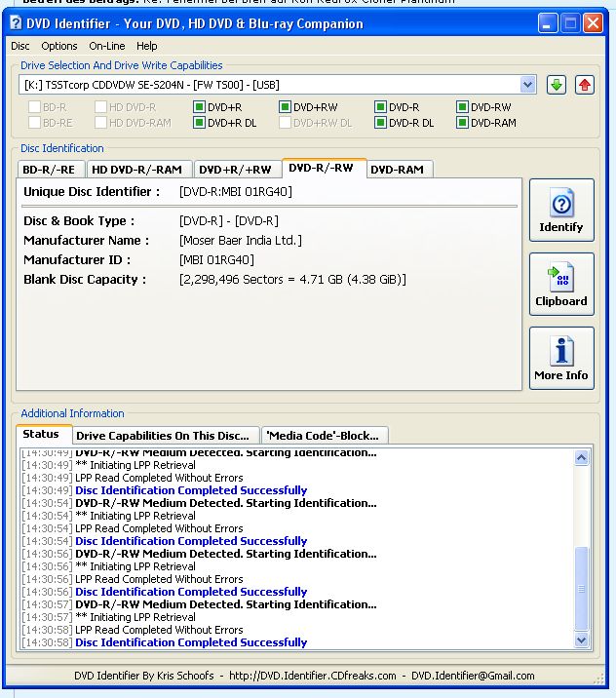Toggle the DVD-RW checkbox

[462, 107]
